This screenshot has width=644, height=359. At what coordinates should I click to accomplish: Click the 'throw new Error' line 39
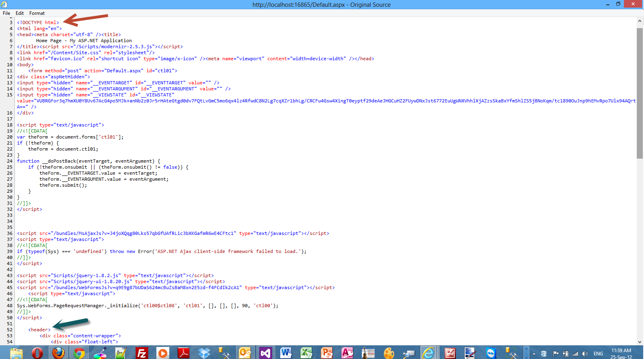pyautogui.click(x=162, y=251)
